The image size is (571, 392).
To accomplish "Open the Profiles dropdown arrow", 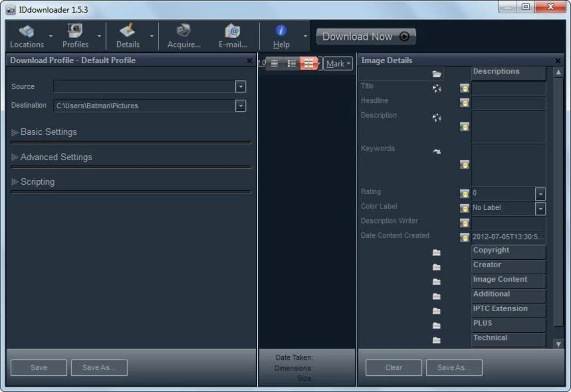I will click(x=99, y=36).
